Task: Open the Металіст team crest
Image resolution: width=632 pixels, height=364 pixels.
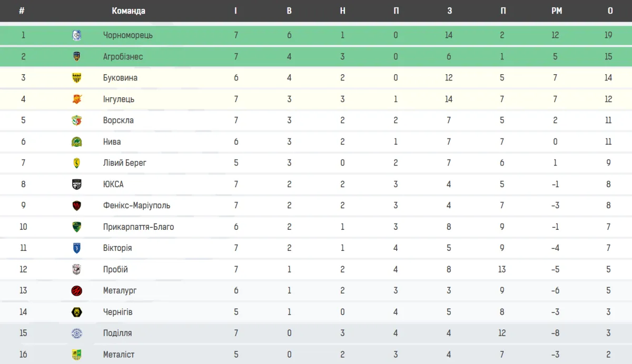Action: click(x=76, y=355)
